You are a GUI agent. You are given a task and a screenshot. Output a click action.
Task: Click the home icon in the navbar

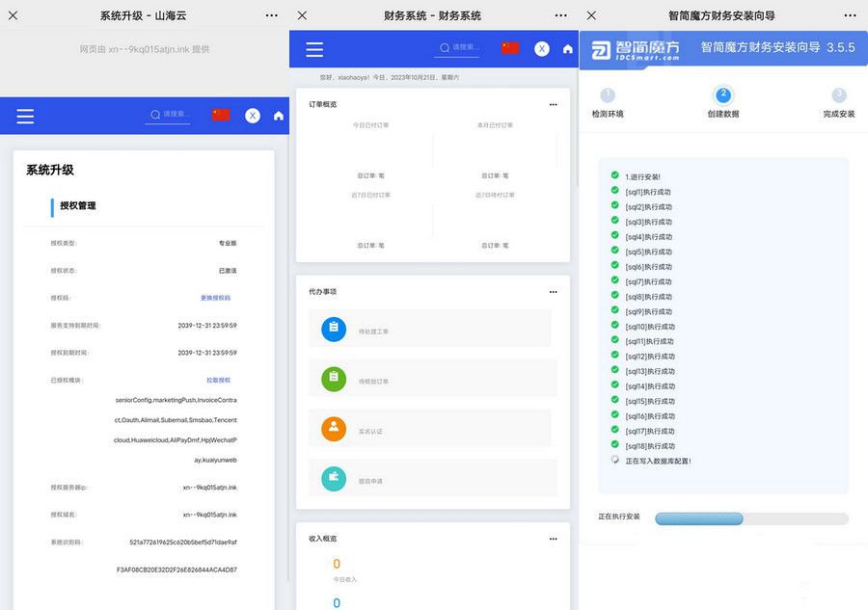pos(567,48)
